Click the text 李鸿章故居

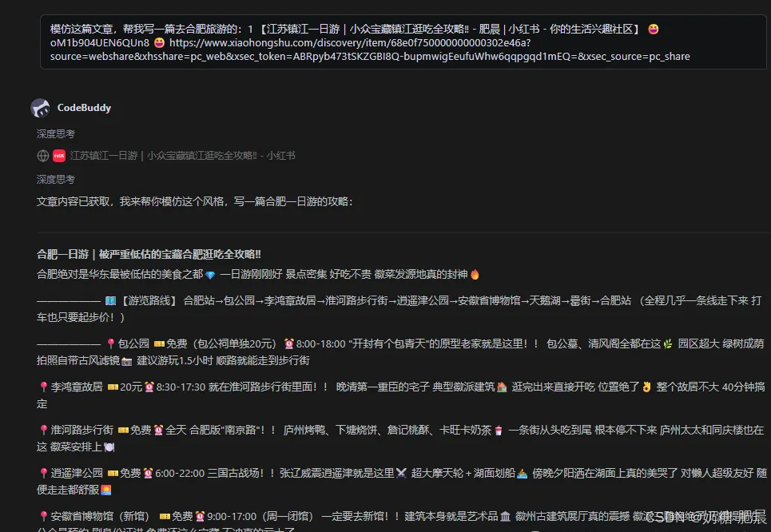tap(77, 387)
